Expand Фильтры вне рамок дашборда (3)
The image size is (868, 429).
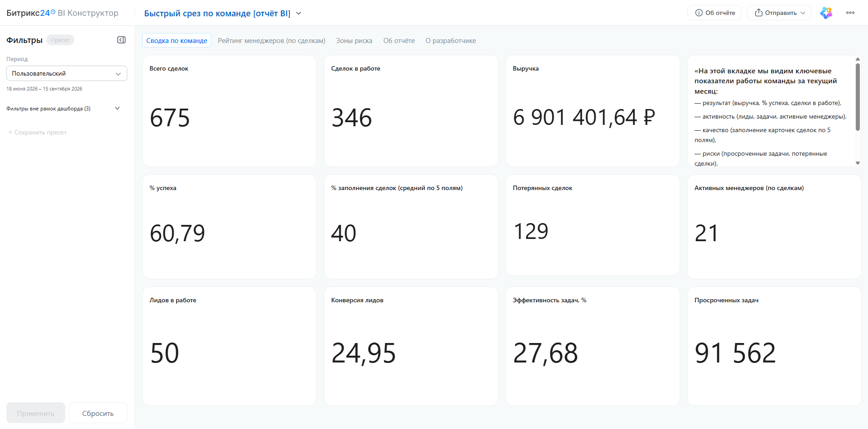(x=63, y=109)
